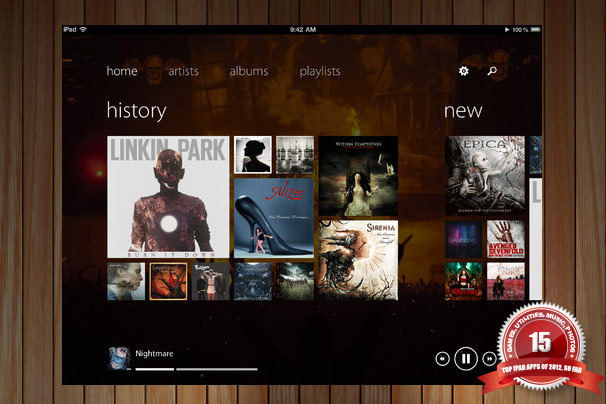Tap the iPad Wi-Fi status icon
The width and height of the screenshot is (606, 404).
tap(83, 29)
